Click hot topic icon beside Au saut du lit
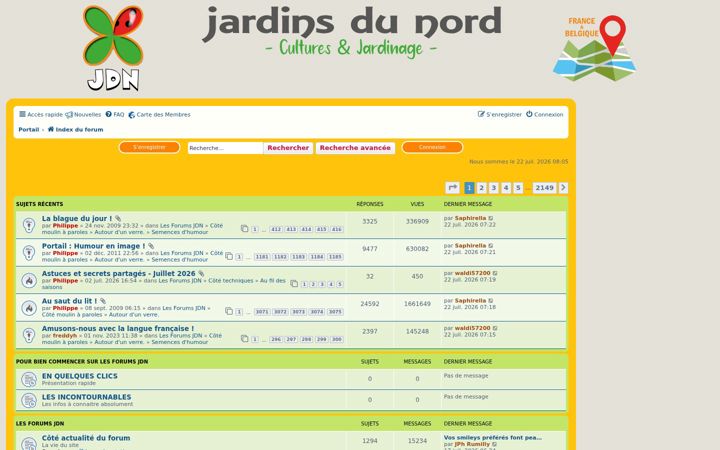The width and height of the screenshot is (720, 450). point(29,308)
